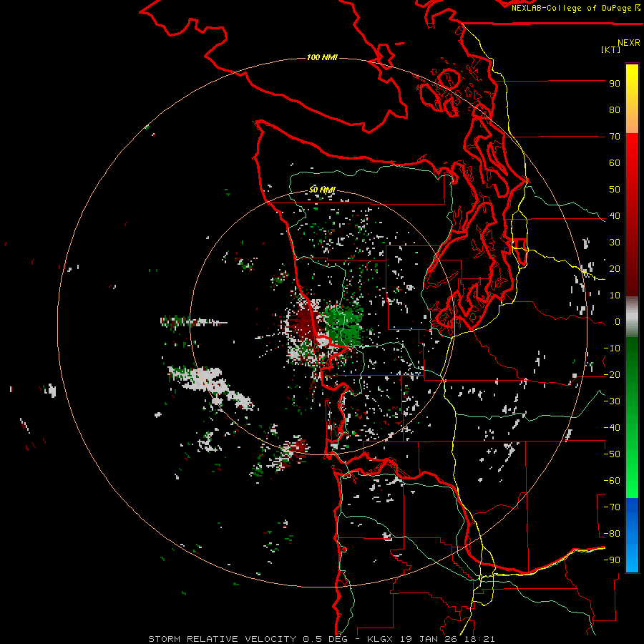Click the -50 value on velocity scale
The height and width of the screenshot is (644, 644).
612,454
